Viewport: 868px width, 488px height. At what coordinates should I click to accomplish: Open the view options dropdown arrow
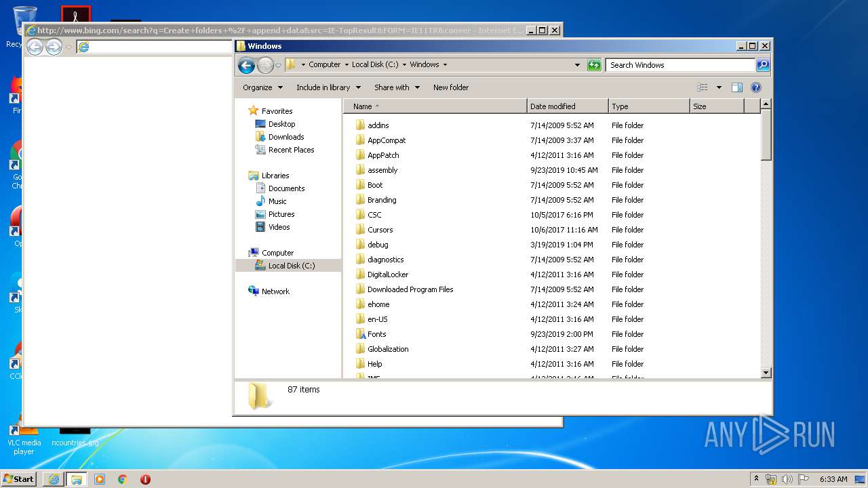719,87
